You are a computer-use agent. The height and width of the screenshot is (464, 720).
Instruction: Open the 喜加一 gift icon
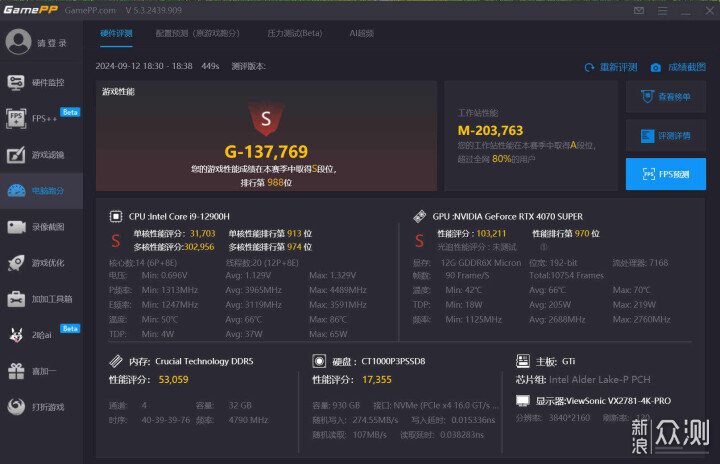pos(16,371)
